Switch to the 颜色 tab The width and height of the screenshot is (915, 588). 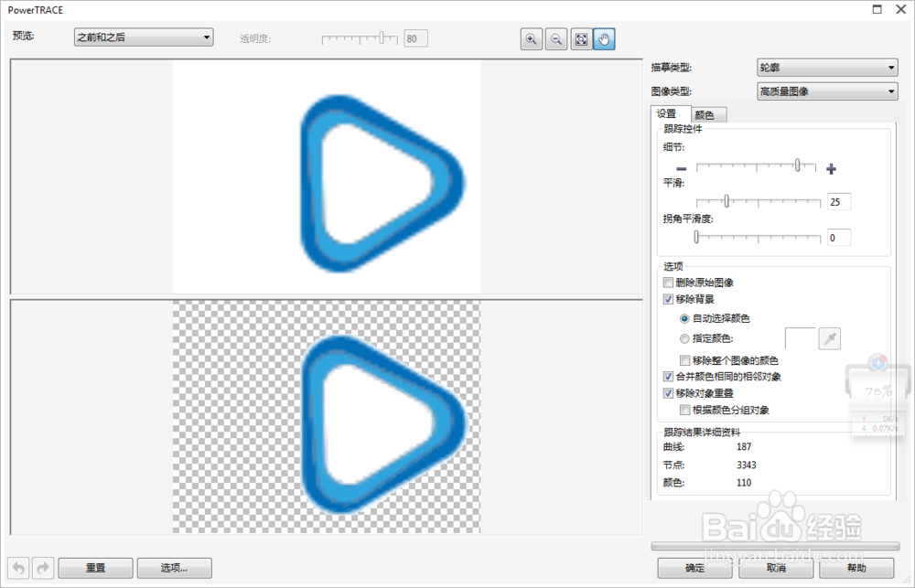(708, 115)
